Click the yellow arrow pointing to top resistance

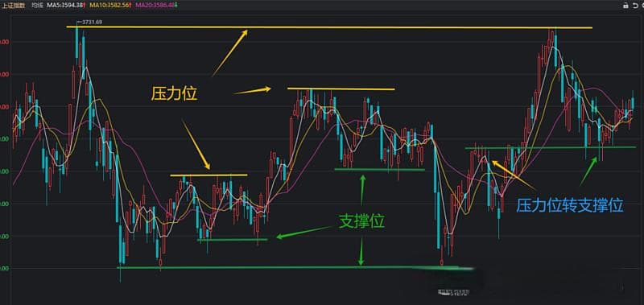point(230,53)
